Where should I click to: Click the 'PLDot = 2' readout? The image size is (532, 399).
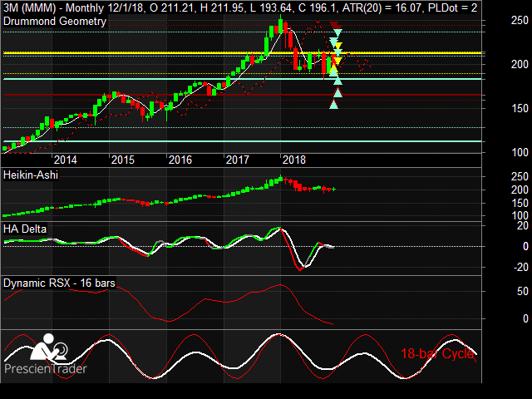pos(452,7)
